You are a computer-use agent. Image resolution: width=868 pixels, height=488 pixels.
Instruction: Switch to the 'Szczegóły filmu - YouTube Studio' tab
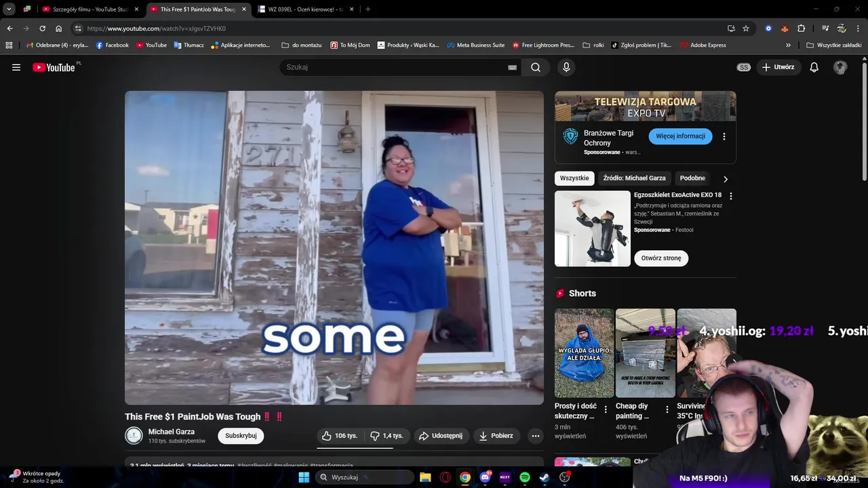pos(90,9)
